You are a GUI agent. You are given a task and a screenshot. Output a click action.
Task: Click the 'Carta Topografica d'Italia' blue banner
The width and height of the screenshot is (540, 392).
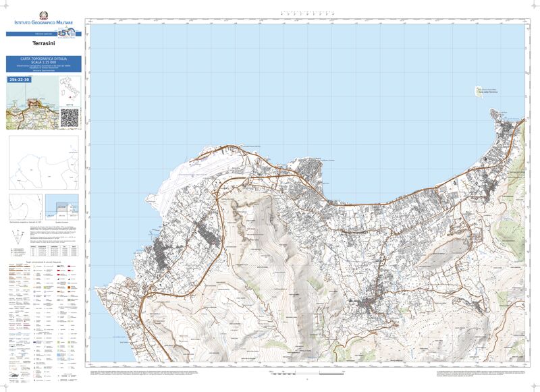[x=43, y=63]
